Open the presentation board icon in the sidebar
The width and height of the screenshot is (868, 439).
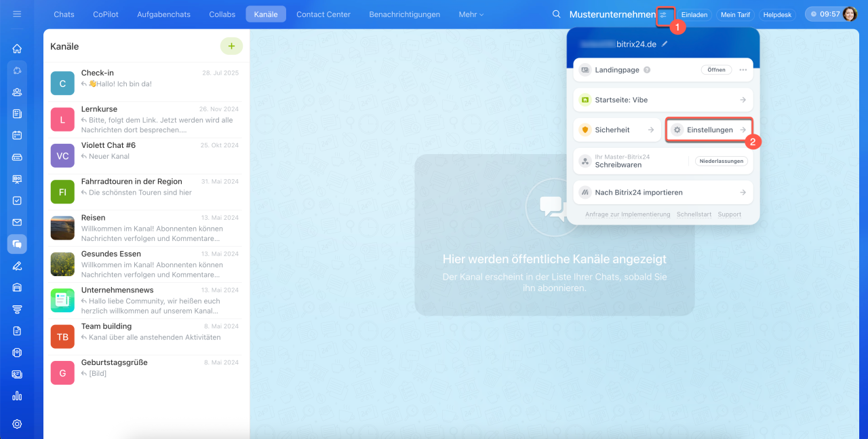pos(17,178)
